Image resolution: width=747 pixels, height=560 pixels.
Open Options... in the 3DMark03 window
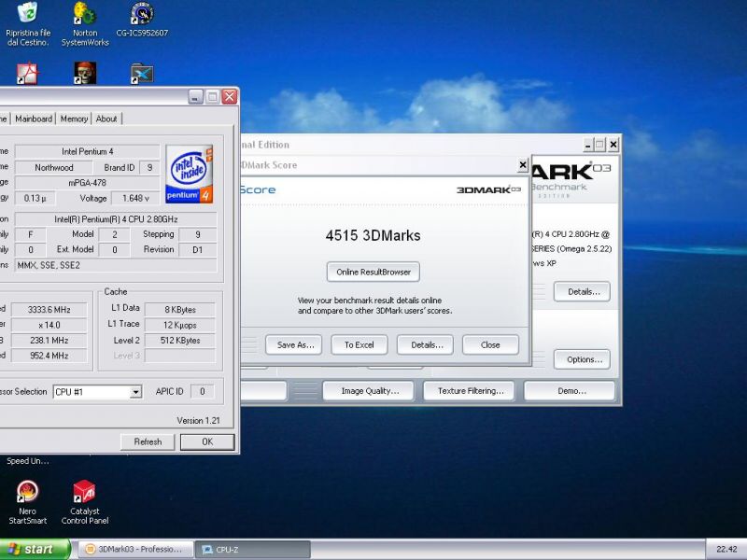582,359
